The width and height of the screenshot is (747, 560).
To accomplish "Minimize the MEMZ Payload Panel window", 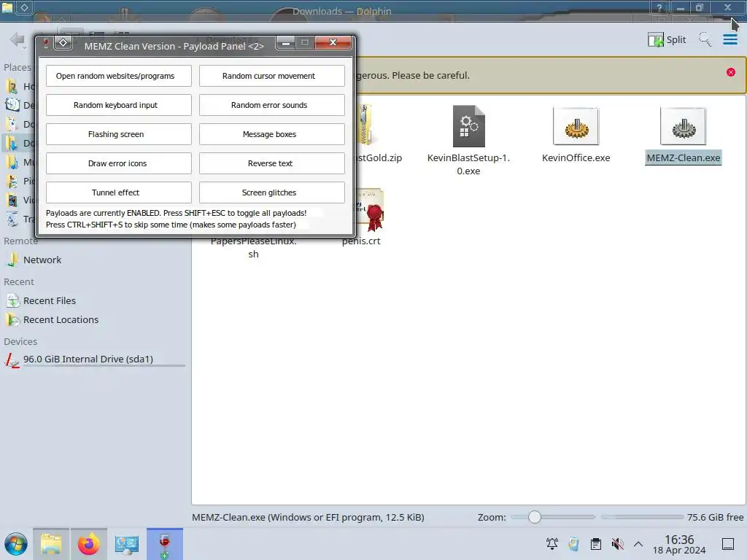I will 285,42.
